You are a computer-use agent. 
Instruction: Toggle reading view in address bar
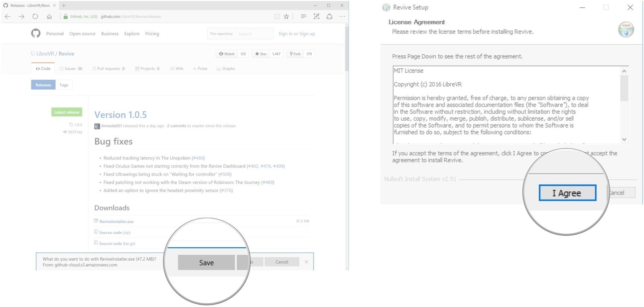[277, 16]
